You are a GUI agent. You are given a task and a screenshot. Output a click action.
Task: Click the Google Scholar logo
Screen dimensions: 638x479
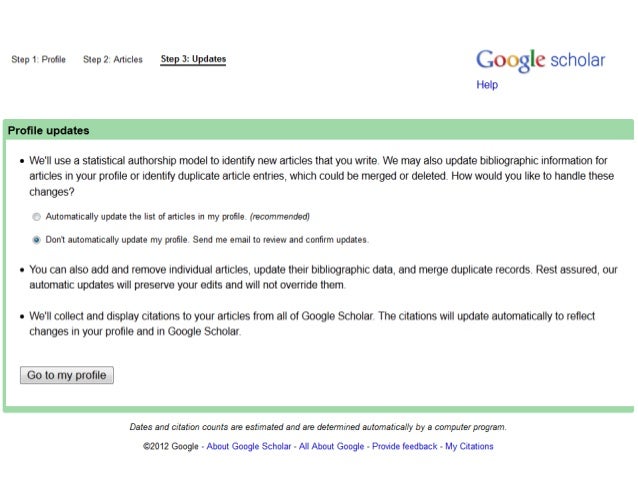tap(540, 61)
